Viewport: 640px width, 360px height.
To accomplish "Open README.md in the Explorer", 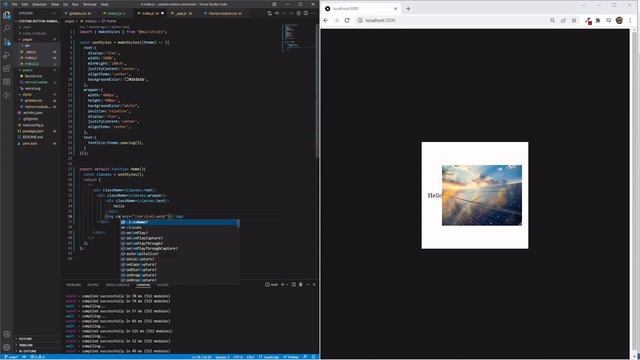I will [32, 137].
